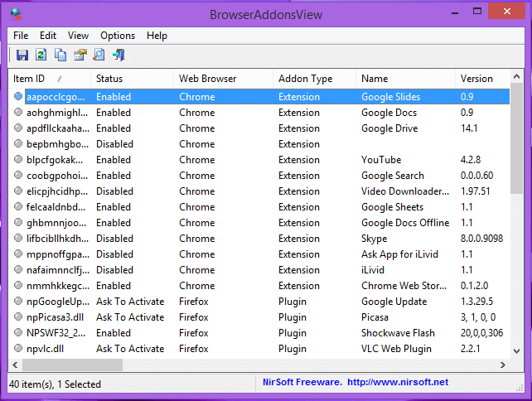Click the Google Slides name cell
Viewport: 532px width, 401px height.
390,97
